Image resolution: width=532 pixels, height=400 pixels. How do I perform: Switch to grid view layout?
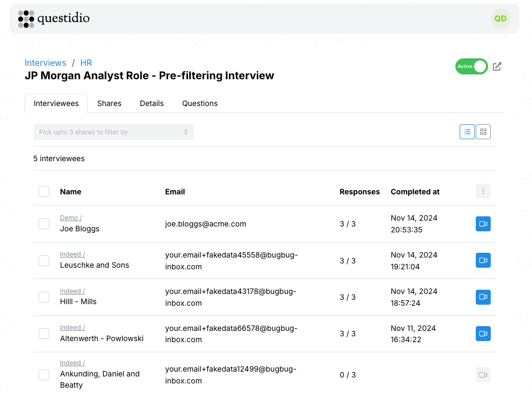[x=483, y=132]
